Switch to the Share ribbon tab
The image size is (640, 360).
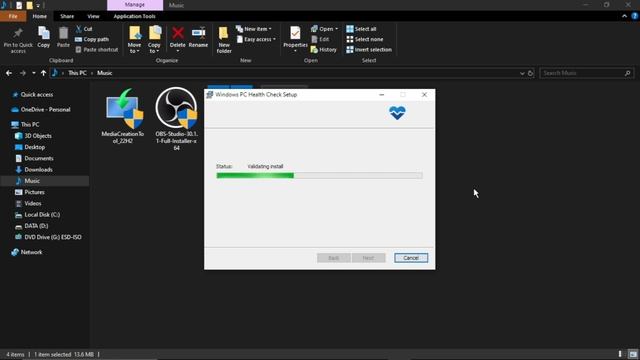pos(67,16)
